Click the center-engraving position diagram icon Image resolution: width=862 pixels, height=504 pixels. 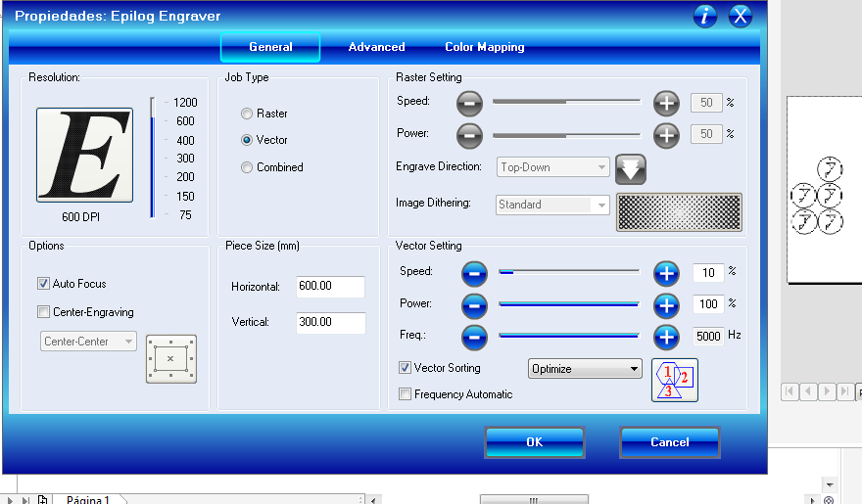coord(171,358)
